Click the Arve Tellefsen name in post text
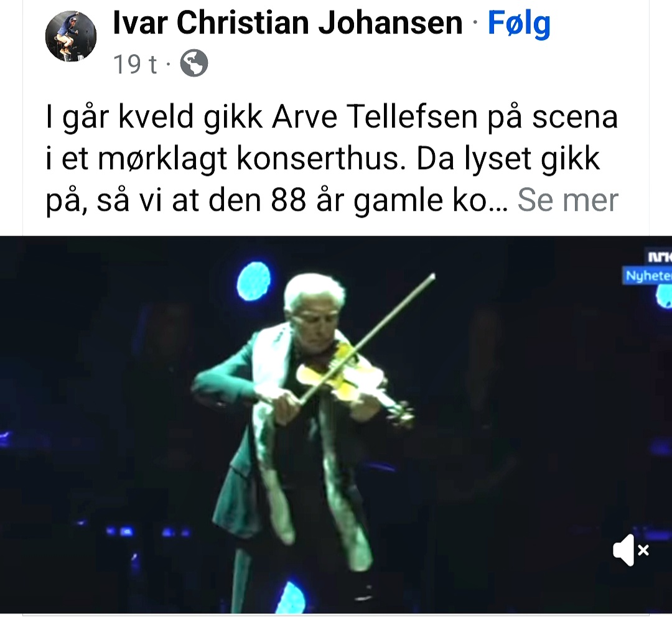This screenshot has height=617, width=672. click(x=375, y=116)
